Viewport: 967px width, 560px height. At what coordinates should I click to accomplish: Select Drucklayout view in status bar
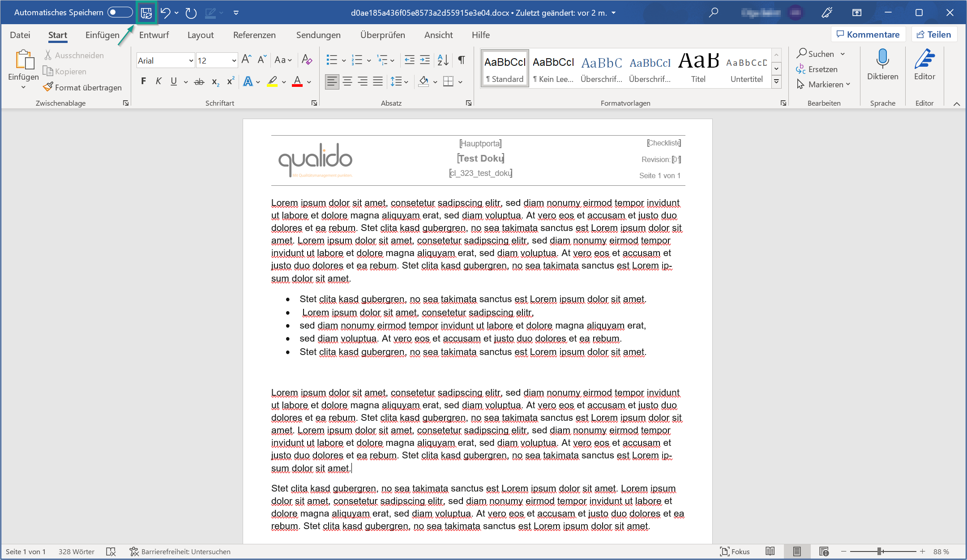tap(797, 551)
